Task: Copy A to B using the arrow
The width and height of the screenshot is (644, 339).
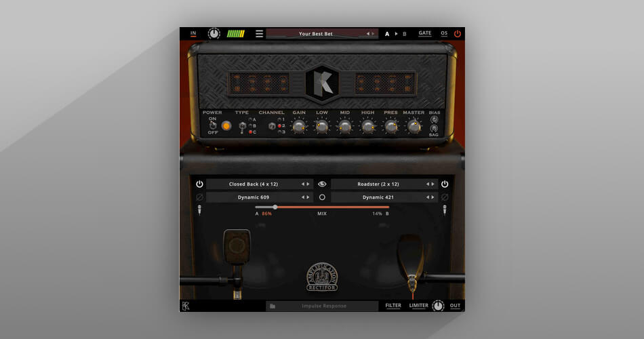Action: [x=397, y=34]
